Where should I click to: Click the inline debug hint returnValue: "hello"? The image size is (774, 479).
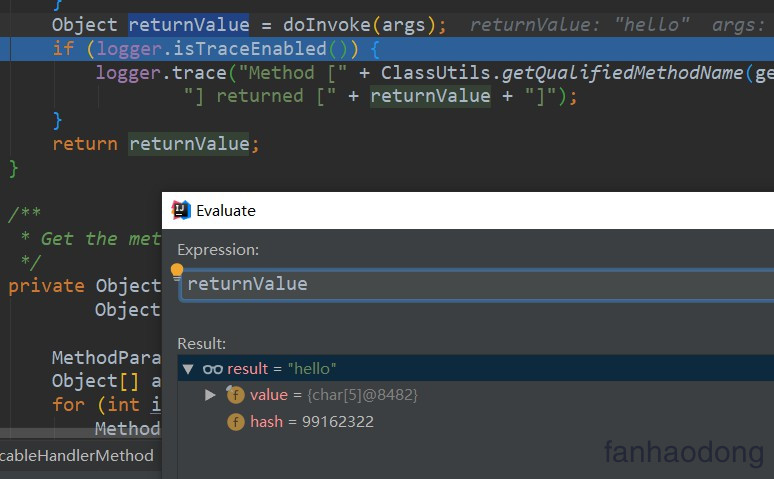coord(580,24)
